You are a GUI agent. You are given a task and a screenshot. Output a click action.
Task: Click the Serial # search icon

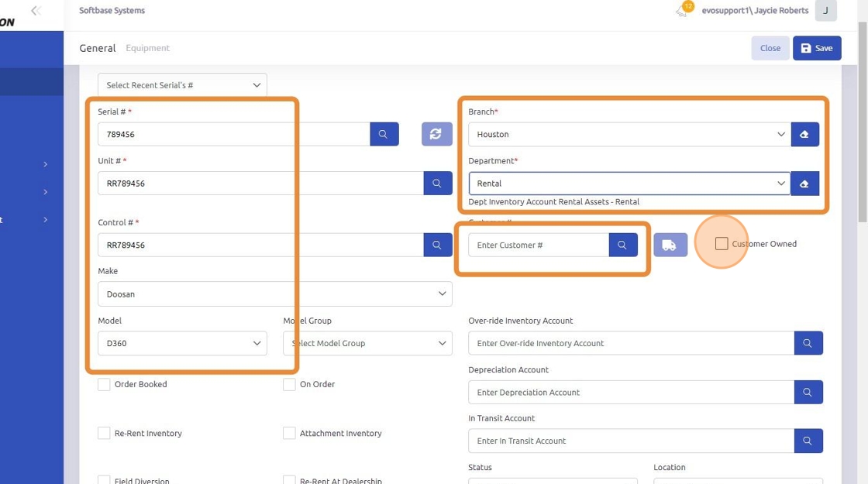click(384, 134)
